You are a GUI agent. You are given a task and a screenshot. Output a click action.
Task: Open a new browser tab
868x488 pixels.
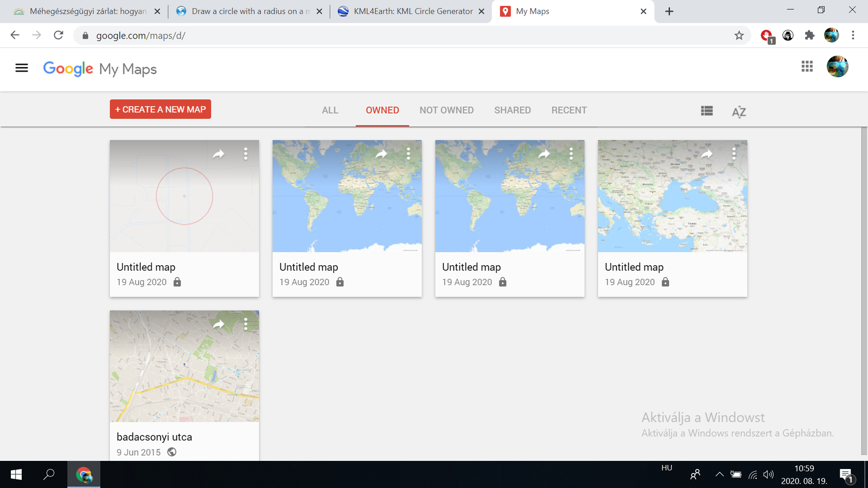tap(669, 11)
